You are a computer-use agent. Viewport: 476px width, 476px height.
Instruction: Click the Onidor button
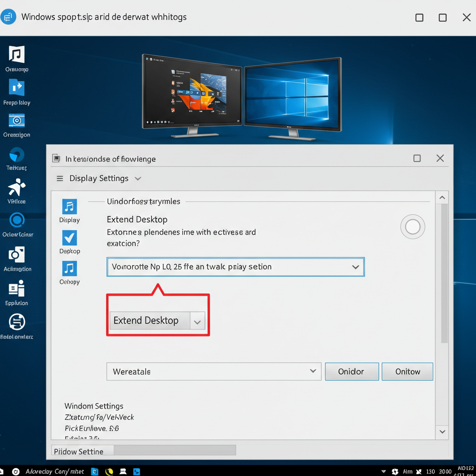(352, 371)
